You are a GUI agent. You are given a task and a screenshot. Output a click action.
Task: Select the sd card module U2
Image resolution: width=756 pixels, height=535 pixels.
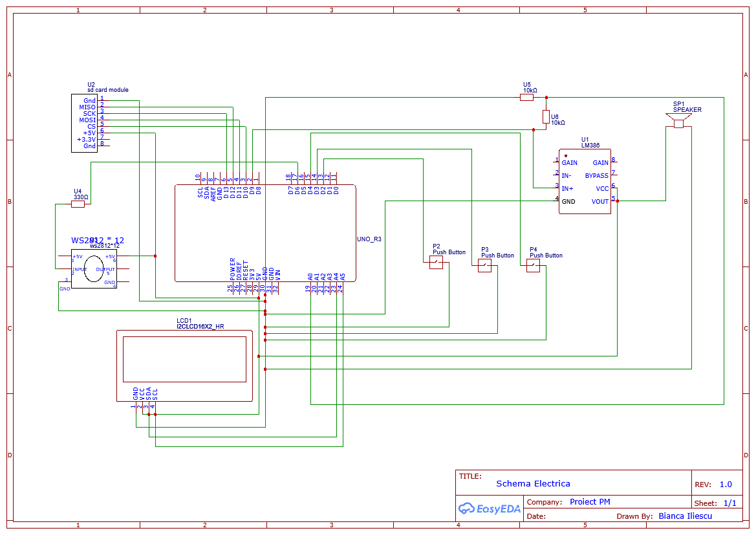tap(84, 123)
